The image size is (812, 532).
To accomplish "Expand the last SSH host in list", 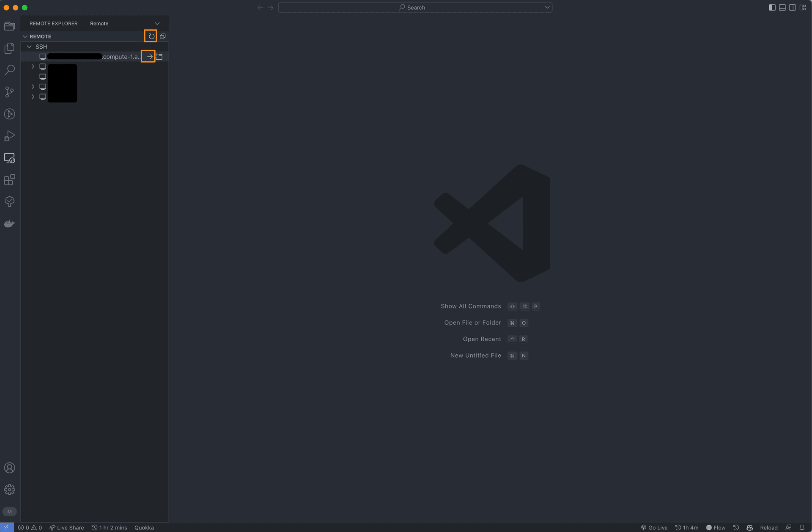I will point(33,96).
